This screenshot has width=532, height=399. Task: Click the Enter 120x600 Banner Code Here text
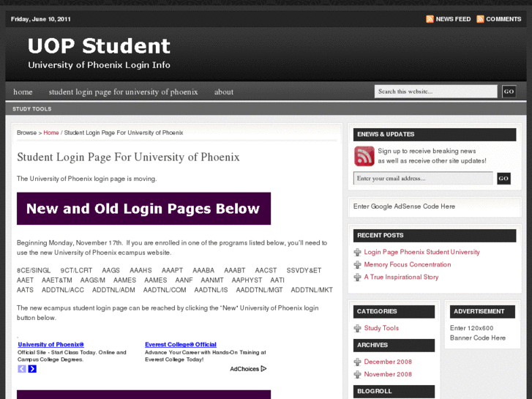478,333
